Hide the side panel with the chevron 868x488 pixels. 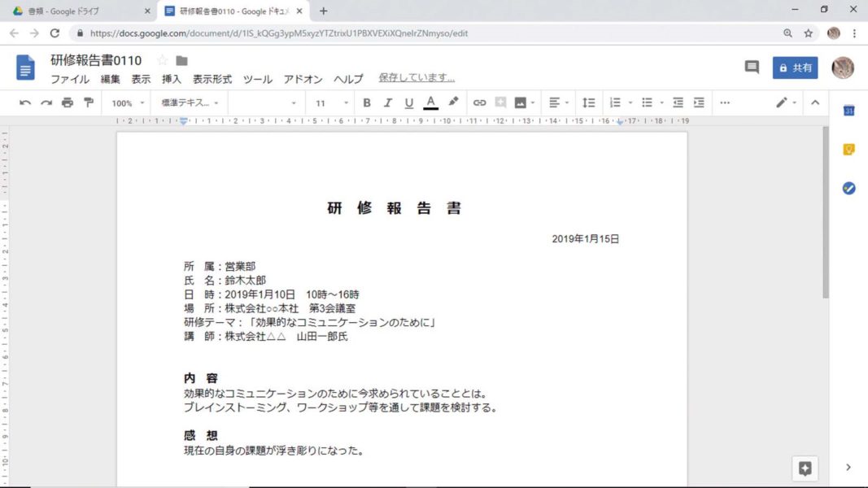point(848,468)
